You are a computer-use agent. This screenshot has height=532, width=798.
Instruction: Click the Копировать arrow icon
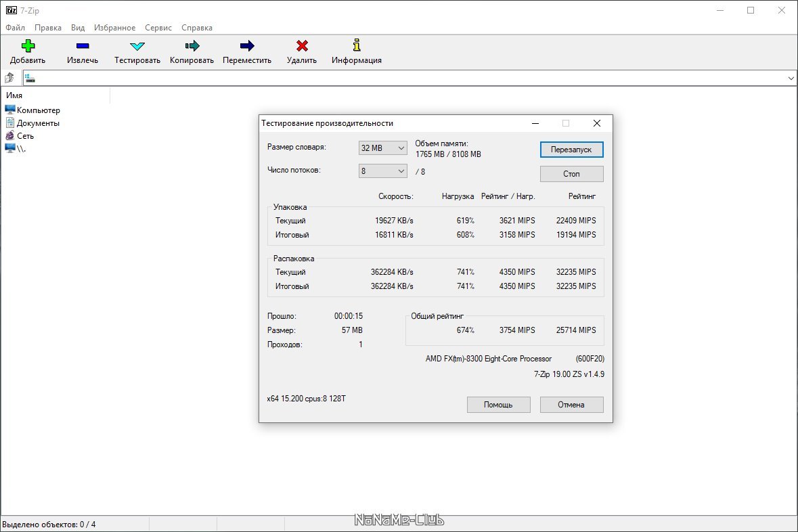(192, 46)
